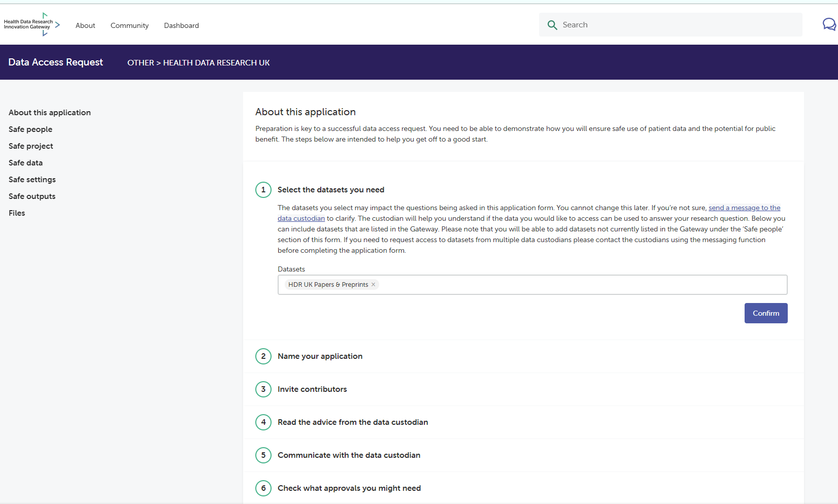
Task: Click step 1 circle icon
Action: point(263,190)
